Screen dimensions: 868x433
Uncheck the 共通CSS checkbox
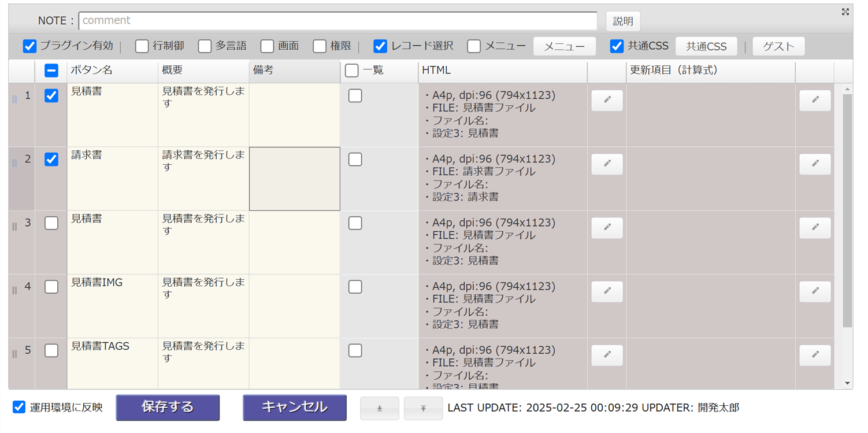[617, 46]
